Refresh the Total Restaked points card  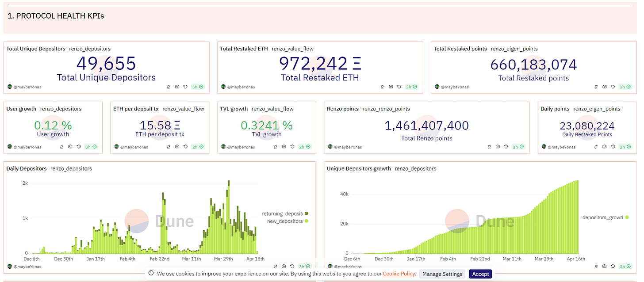613,87
